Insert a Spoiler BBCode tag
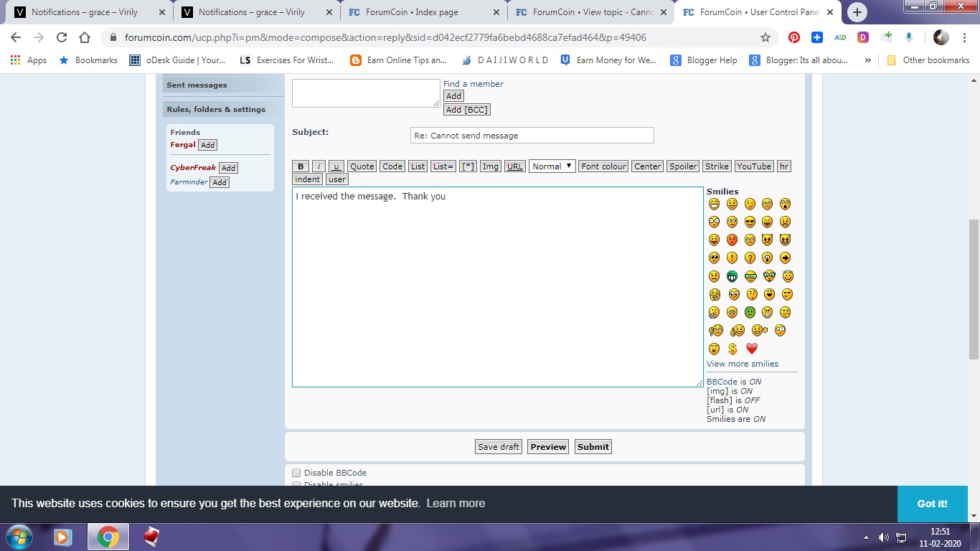 coord(683,166)
